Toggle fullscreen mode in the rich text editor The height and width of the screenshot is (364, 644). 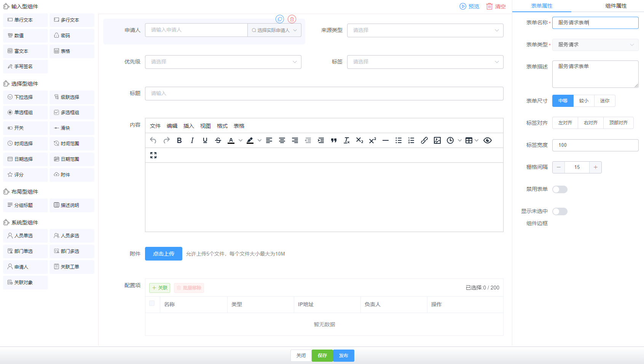point(153,155)
